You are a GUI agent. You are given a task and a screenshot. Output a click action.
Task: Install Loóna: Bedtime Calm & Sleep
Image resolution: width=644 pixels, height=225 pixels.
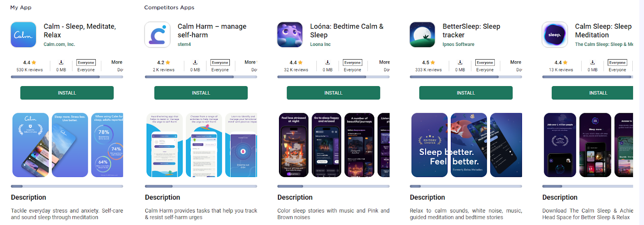point(333,93)
